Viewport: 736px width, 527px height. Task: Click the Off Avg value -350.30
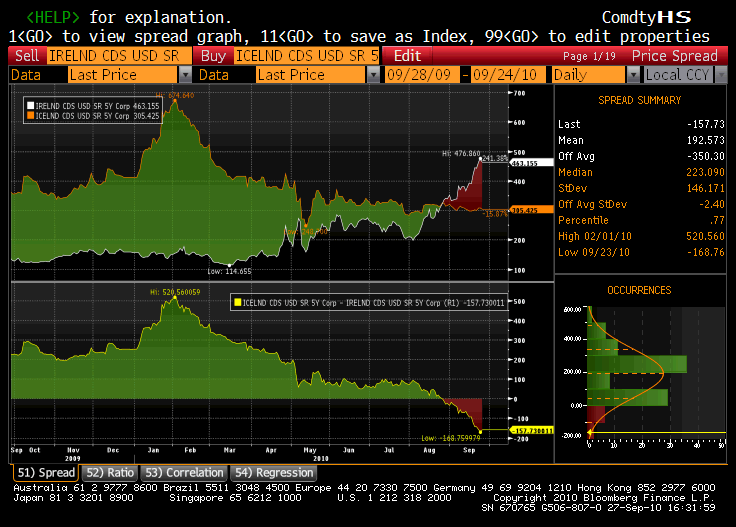pos(705,156)
